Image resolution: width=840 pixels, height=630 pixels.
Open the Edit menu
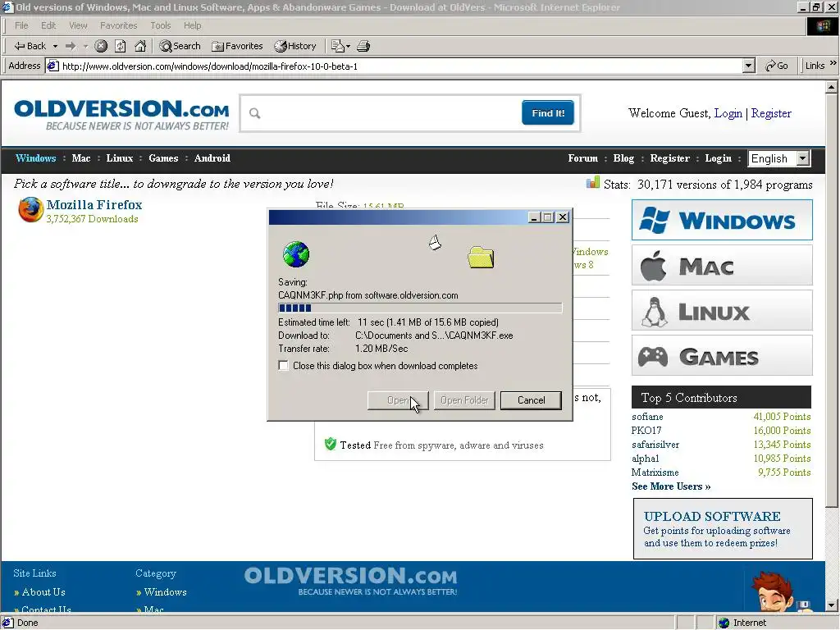48,25
